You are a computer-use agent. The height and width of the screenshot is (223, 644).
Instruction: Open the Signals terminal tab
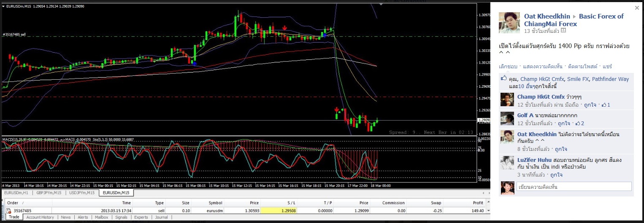coord(121,218)
